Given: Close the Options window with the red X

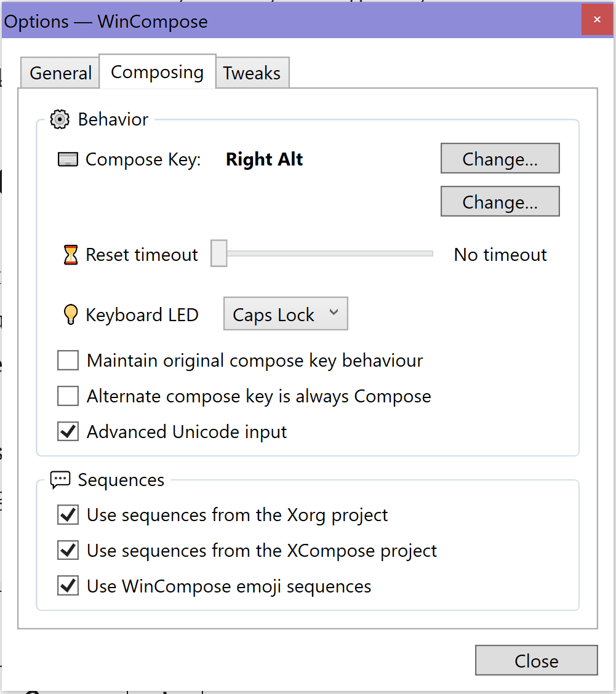Looking at the screenshot, I should pos(596,20).
